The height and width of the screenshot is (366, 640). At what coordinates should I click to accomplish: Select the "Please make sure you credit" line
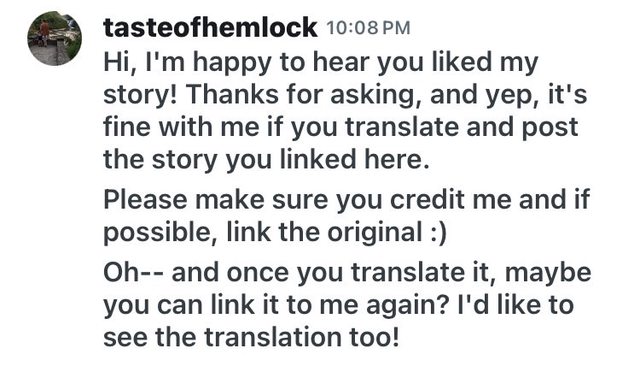tap(347, 200)
